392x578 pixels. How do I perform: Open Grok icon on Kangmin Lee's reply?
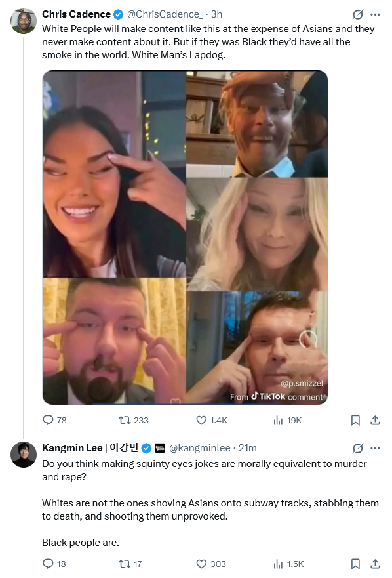pos(357,448)
